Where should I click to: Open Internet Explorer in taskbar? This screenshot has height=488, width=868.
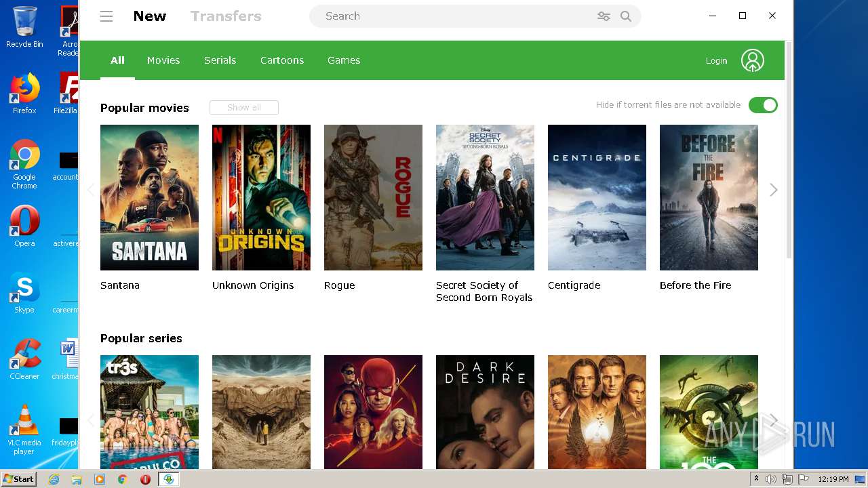[x=54, y=479]
